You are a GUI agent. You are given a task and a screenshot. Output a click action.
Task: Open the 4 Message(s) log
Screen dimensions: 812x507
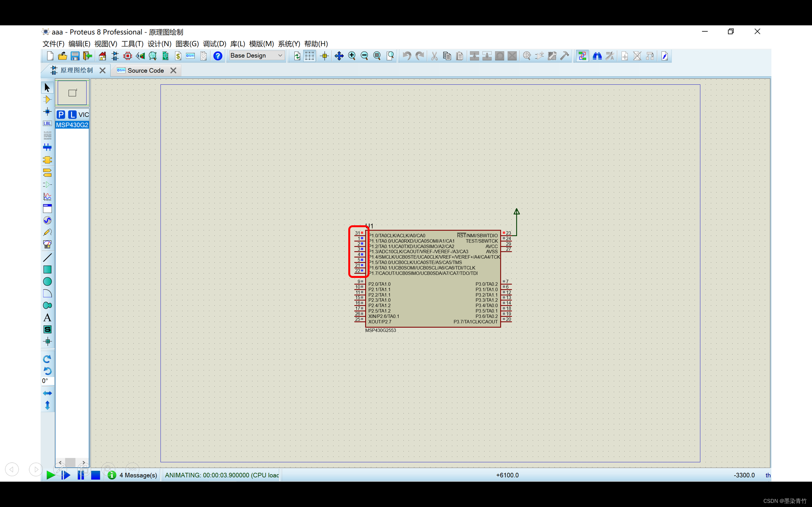click(138, 475)
